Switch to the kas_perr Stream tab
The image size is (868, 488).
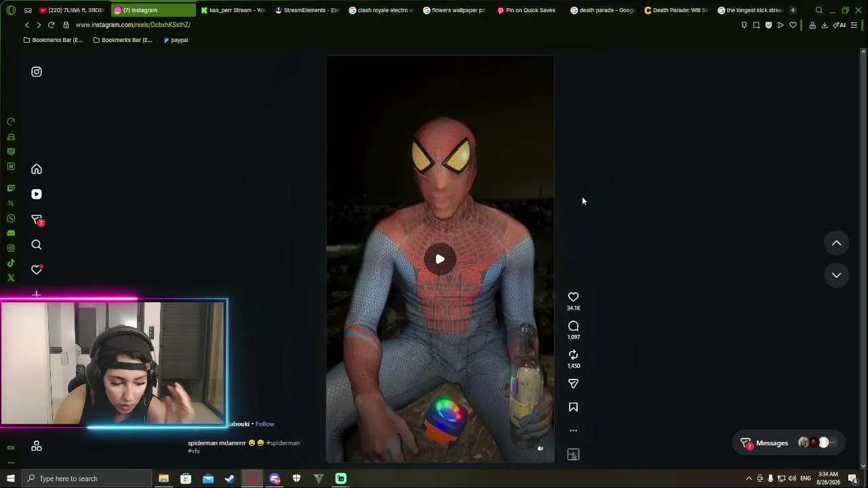[233, 10]
